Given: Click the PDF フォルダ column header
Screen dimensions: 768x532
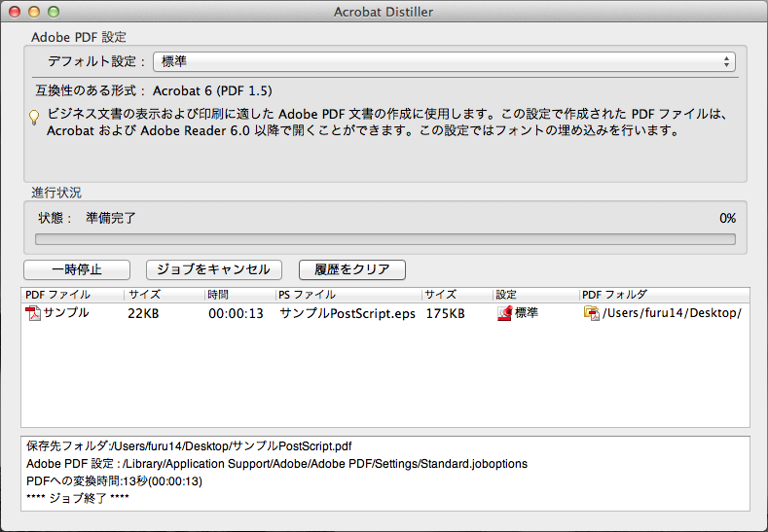Looking at the screenshot, I should (664, 295).
